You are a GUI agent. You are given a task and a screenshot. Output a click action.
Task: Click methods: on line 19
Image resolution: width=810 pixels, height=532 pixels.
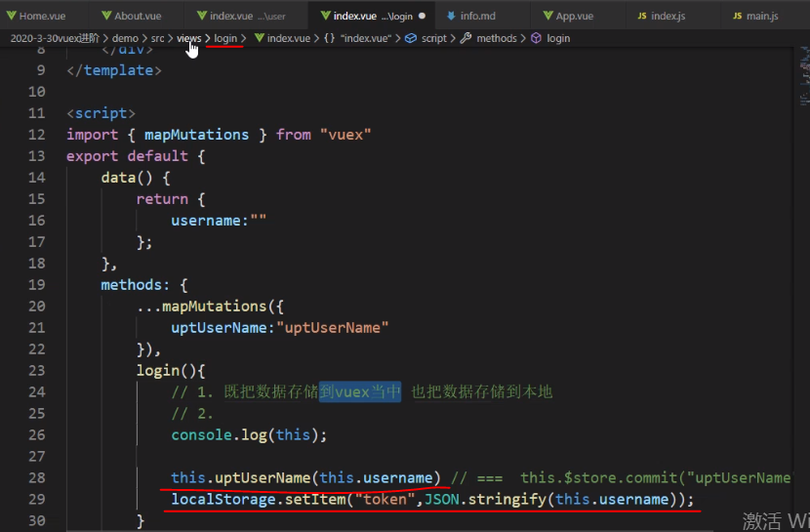click(x=136, y=285)
